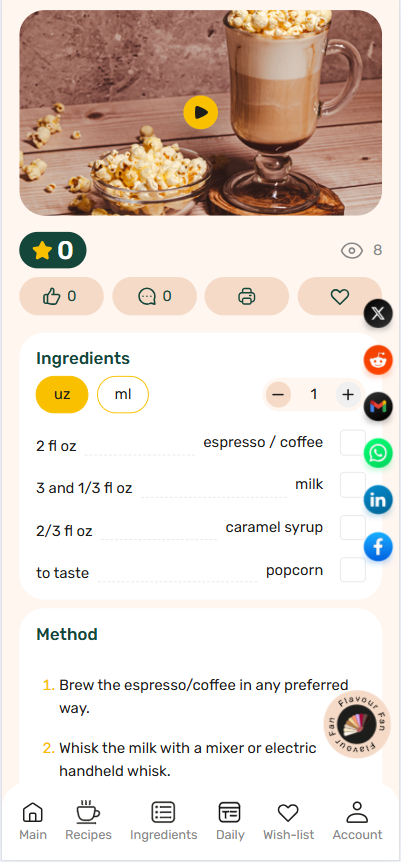Share recipe on Facebook

(x=378, y=547)
